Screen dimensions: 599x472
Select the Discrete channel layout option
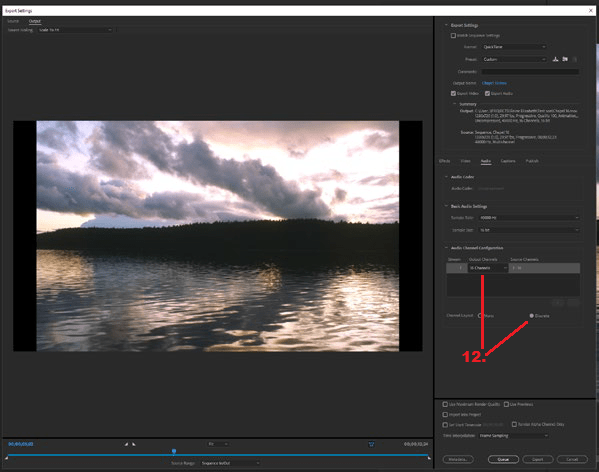click(531, 316)
